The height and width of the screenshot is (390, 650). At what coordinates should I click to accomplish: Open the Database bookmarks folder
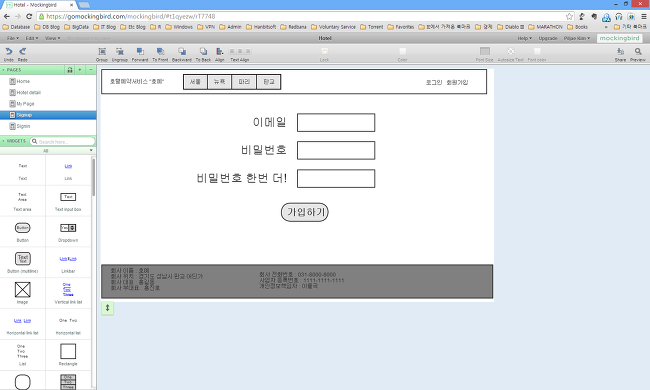coord(17,27)
